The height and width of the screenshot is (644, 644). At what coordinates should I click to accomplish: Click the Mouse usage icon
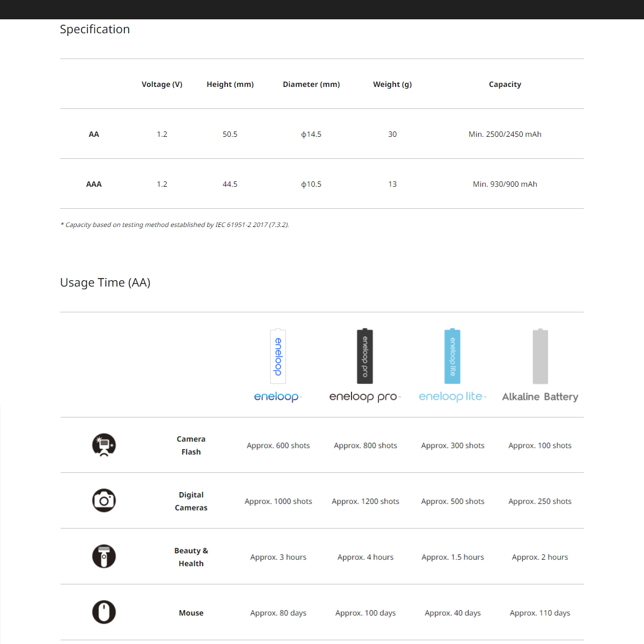(x=104, y=612)
